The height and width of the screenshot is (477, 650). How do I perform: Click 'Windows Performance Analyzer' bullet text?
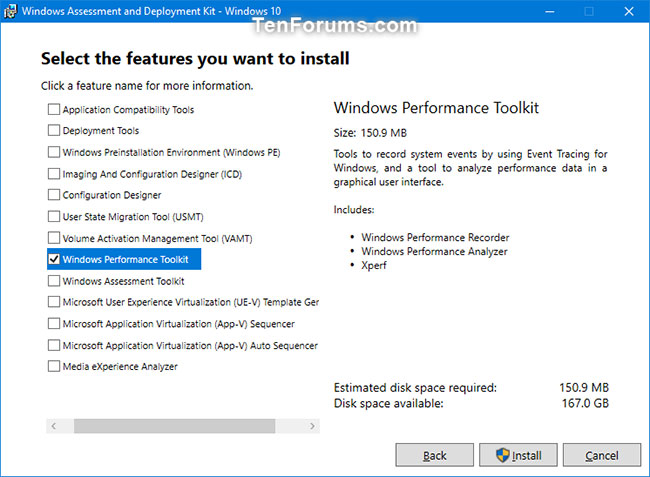pos(434,252)
